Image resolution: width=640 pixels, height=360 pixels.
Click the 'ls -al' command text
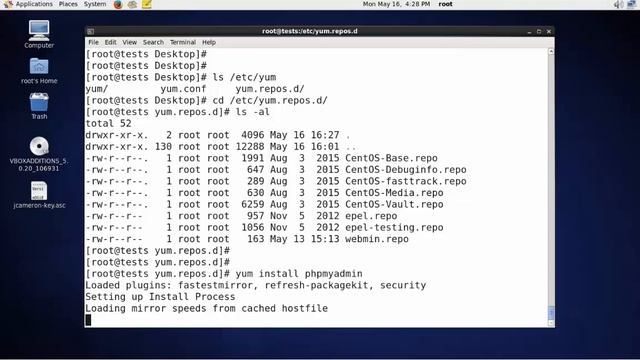coord(253,112)
